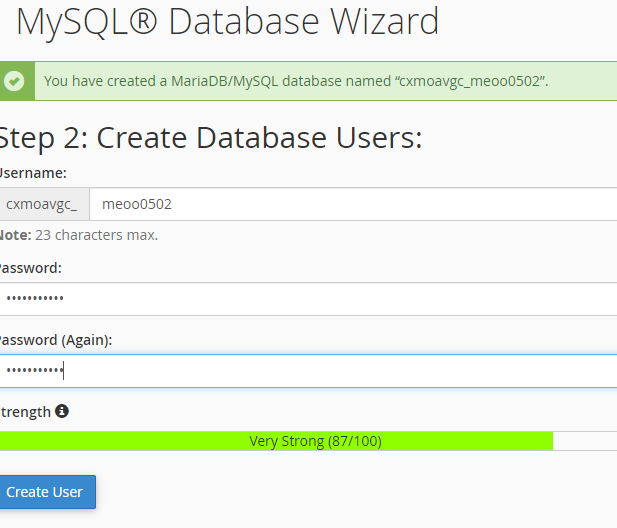Click the Step 2 Create Database Users heading
The height and width of the screenshot is (528, 617).
pos(210,138)
